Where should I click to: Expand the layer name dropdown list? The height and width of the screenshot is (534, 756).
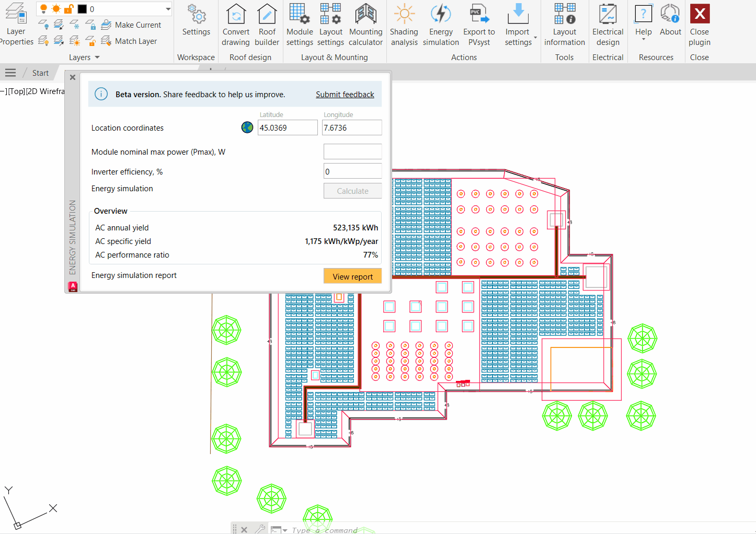pos(168,9)
